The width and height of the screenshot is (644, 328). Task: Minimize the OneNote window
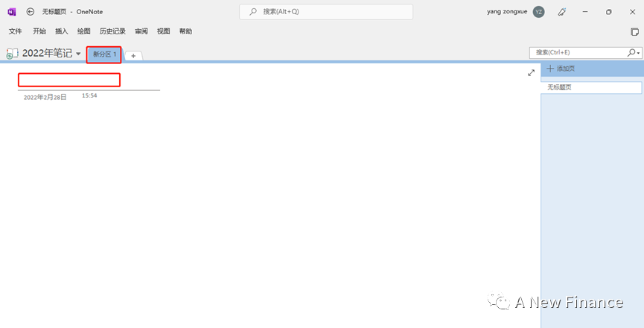[585, 12]
